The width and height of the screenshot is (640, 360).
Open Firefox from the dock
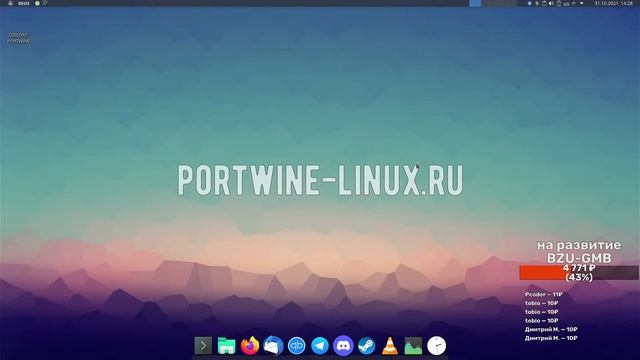point(250,346)
